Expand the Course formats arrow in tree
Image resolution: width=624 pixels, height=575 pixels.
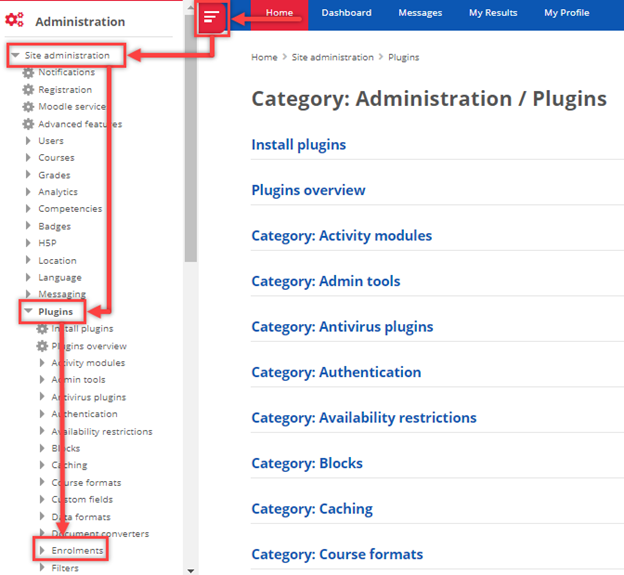point(42,482)
